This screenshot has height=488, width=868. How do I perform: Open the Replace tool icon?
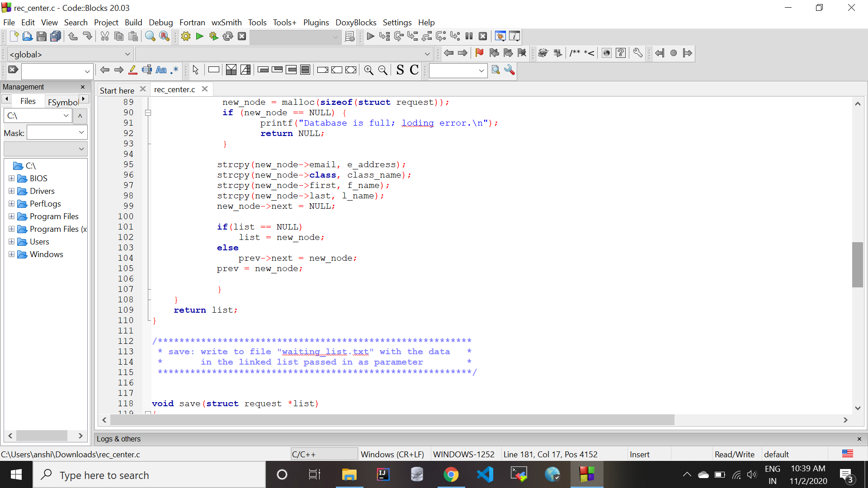pos(165,36)
